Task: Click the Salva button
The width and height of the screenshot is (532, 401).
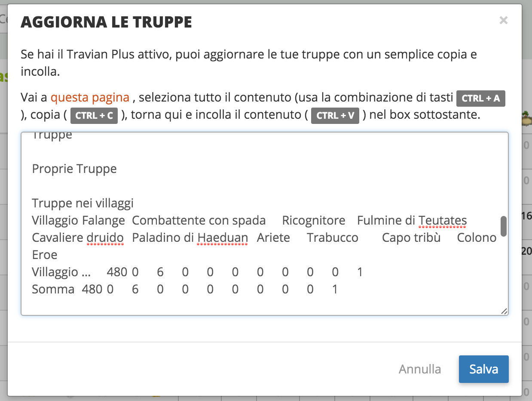Action: [483, 369]
